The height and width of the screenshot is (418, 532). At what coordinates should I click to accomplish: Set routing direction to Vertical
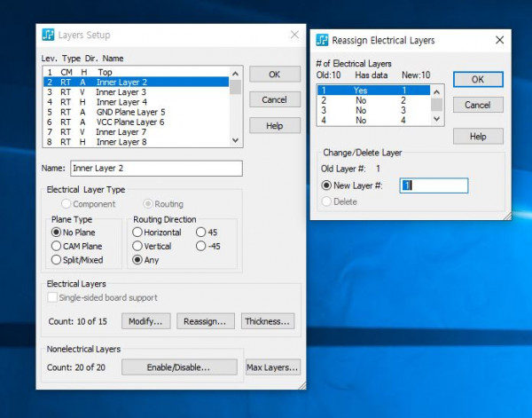click(137, 246)
